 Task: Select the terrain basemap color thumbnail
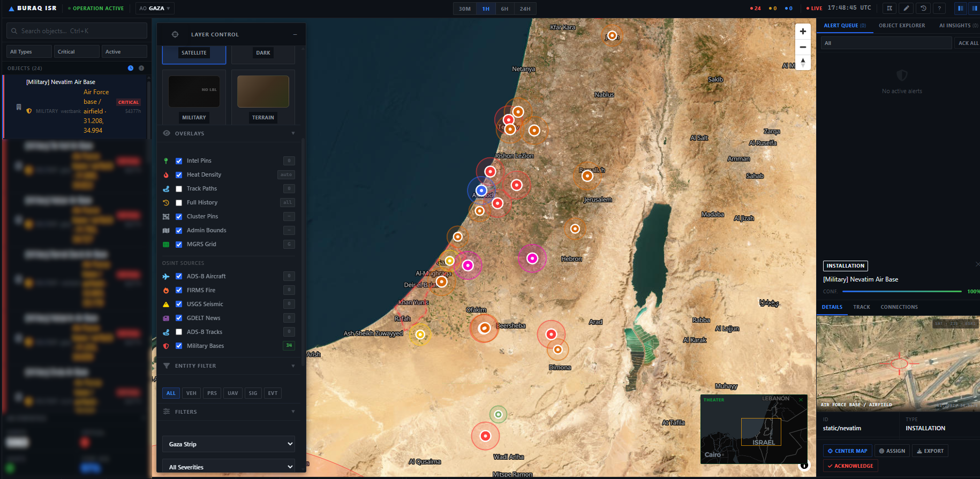pyautogui.click(x=263, y=92)
